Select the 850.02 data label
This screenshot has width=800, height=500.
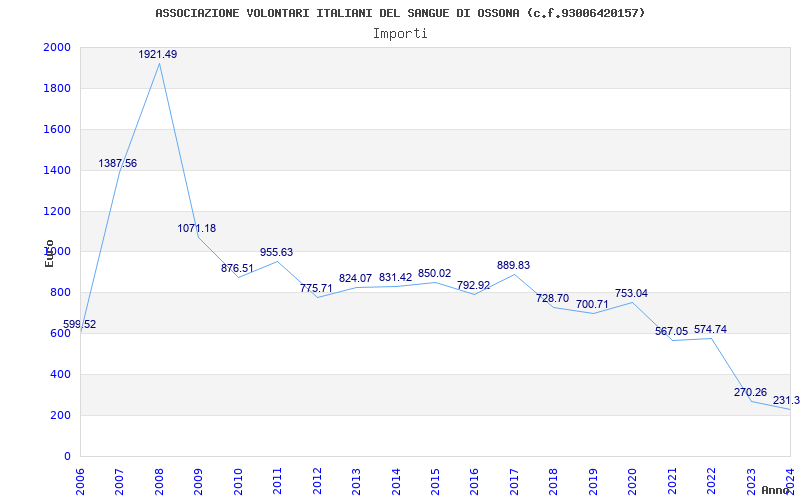pyautogui.click(x=435, y=273)
